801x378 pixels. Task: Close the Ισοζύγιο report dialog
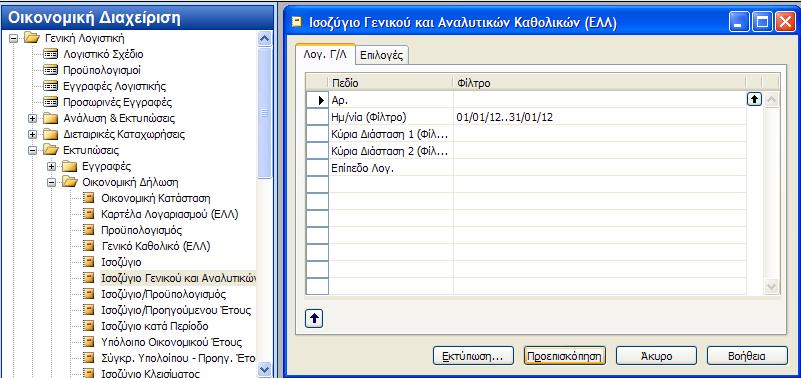pos(785,22)
